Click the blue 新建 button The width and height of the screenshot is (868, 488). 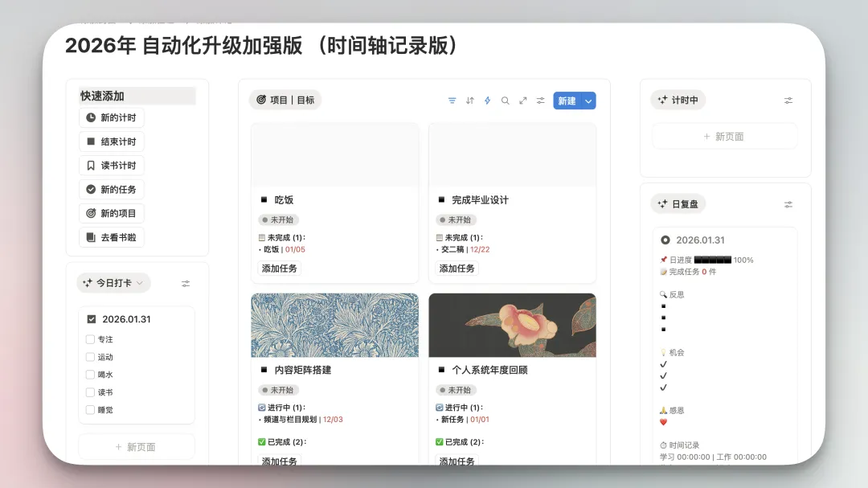coord(567,100)
